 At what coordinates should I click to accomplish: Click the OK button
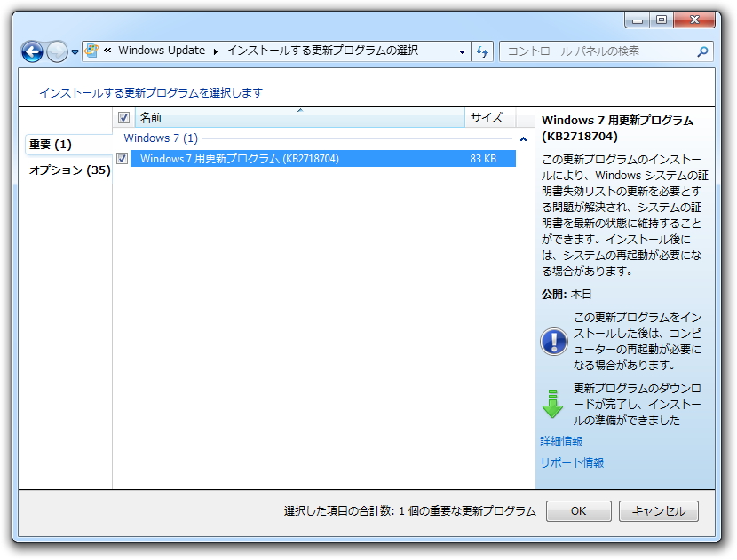(x=578, y=511)
